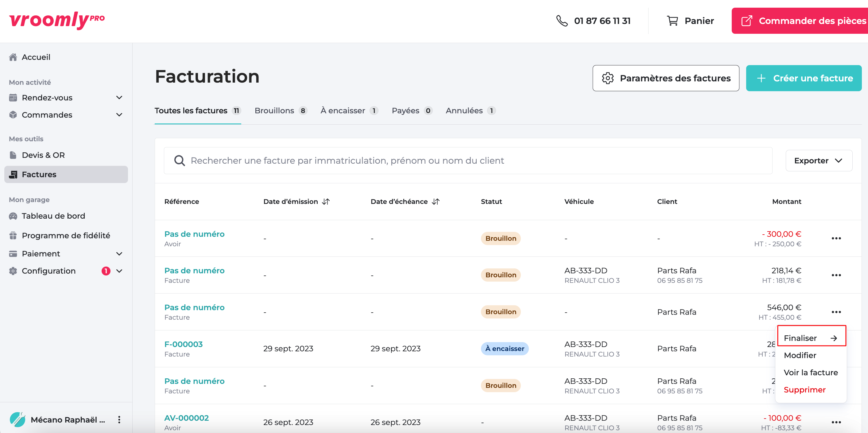Click the Créer une facture button
The image size is (868, 433).
pyautogui.click(x=804, y=78)
